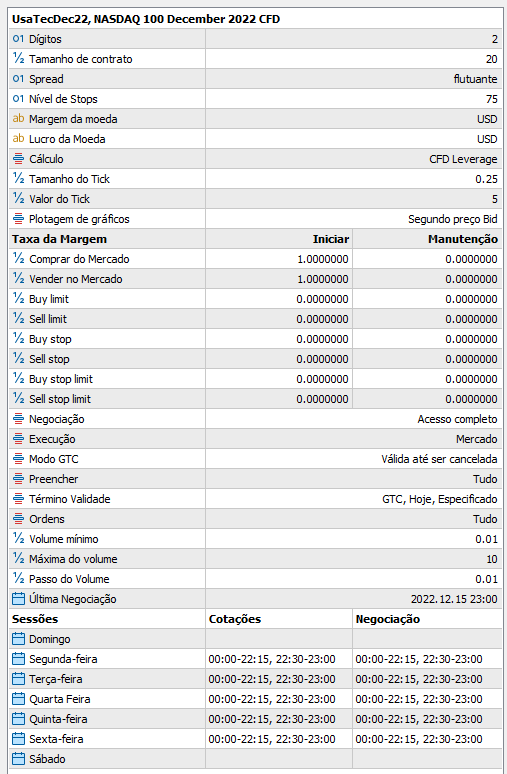507x774 pixels.
Task: Click the calendar icon beside Segunda-feira
Action: pos(18,658)
